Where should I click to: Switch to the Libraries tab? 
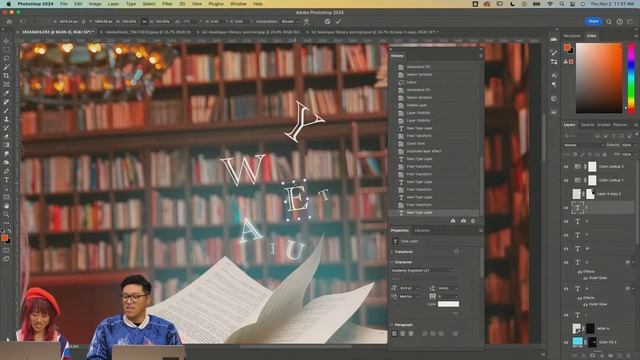pyautogui.click(x=422, y=231)
